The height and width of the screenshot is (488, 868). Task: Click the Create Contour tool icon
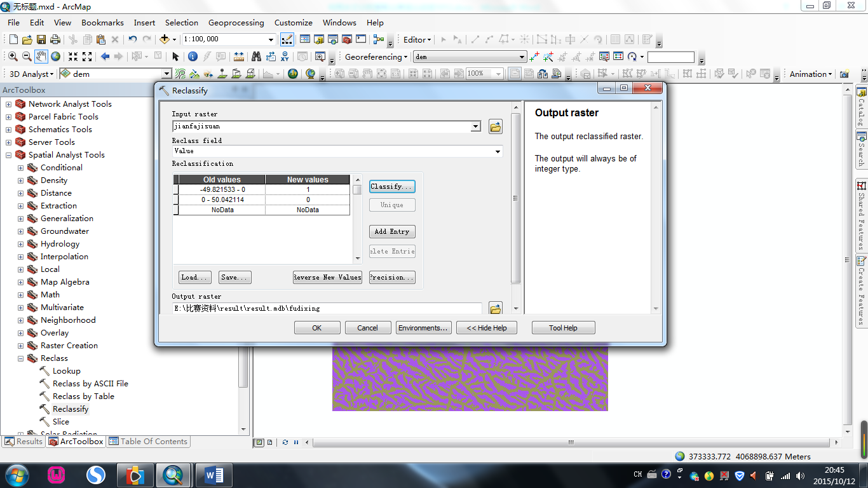(180, 74)
